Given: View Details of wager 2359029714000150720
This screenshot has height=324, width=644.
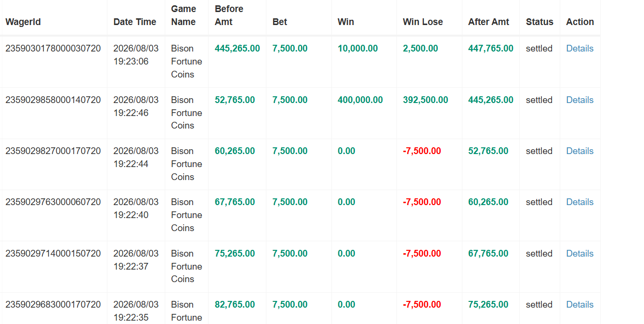Looking at the screenshot, I should point(579,254).
